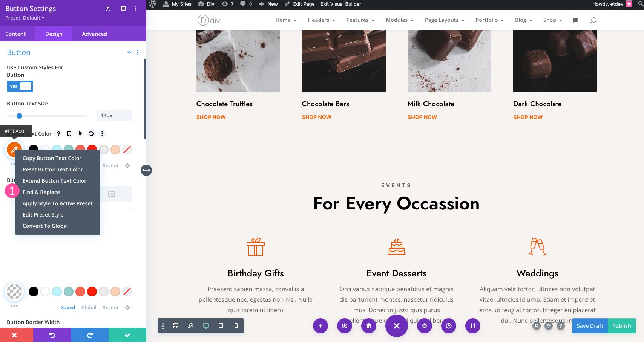Select the black button text color swatch
Viewport: 644px width, 342px height.
coord(34,150)
